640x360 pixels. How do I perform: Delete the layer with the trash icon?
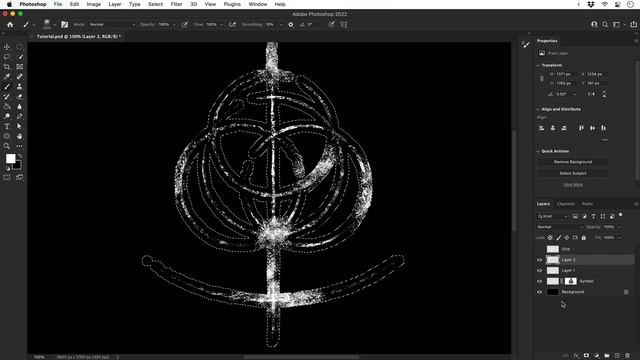coord(627,356)
